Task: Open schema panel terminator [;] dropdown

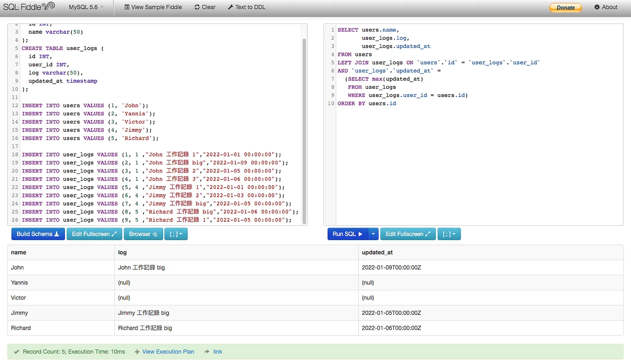Action: click(x=176, y=234)
